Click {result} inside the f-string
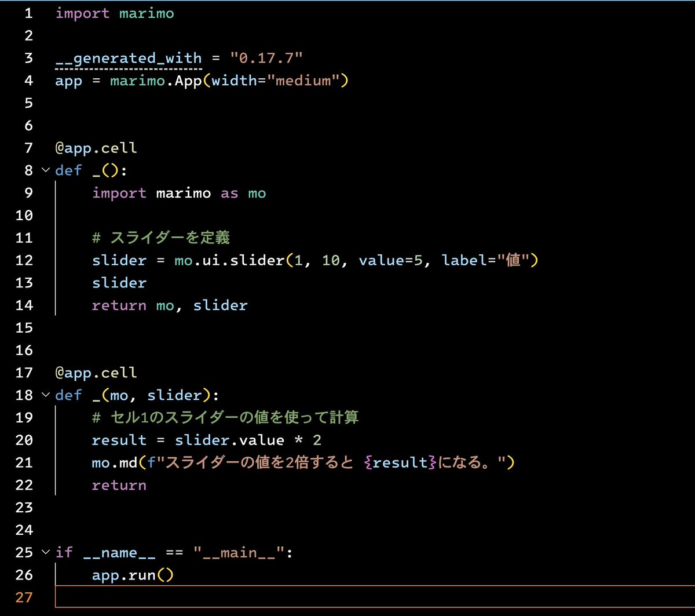695x616 pixels. tap(400, 462)
